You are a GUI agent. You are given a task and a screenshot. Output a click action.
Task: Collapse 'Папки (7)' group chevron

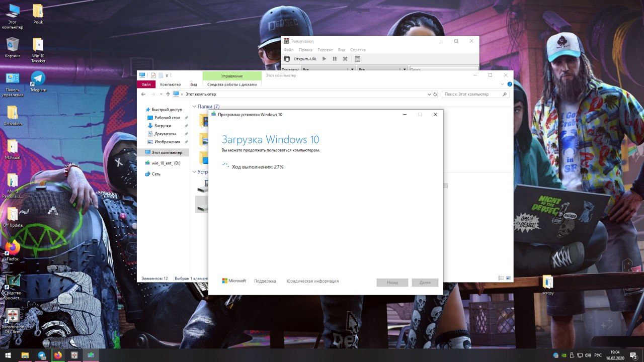tap(194, 107)
